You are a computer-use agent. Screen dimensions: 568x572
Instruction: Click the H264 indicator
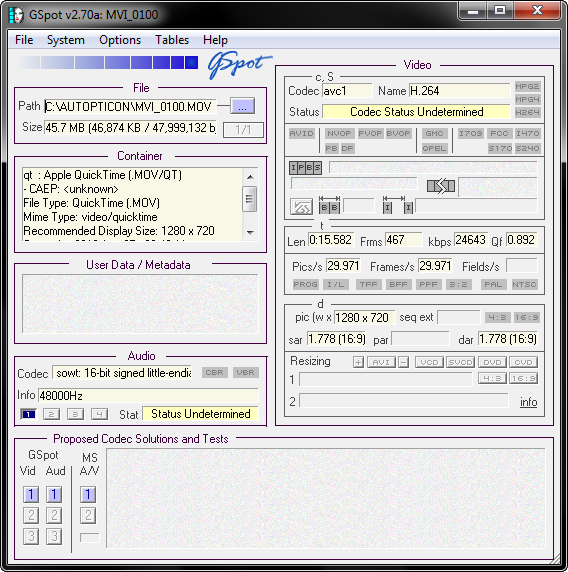pos(527,112)
